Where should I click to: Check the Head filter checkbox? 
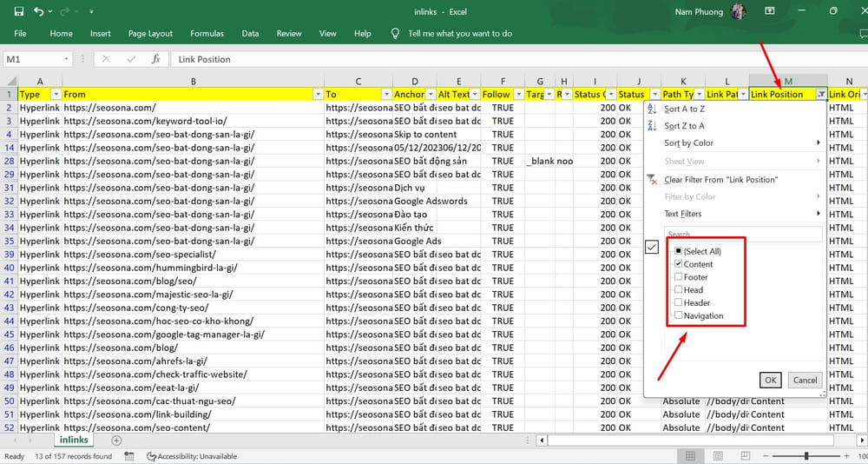[x=678, y=289]
